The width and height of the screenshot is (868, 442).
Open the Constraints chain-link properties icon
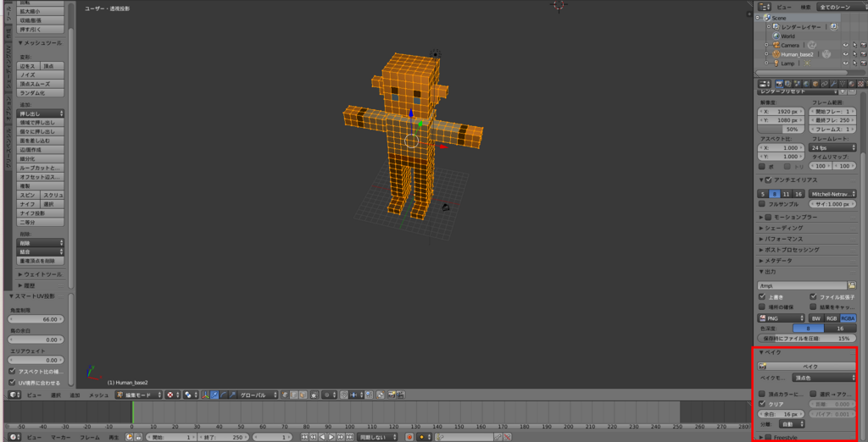tap(824, 84)
